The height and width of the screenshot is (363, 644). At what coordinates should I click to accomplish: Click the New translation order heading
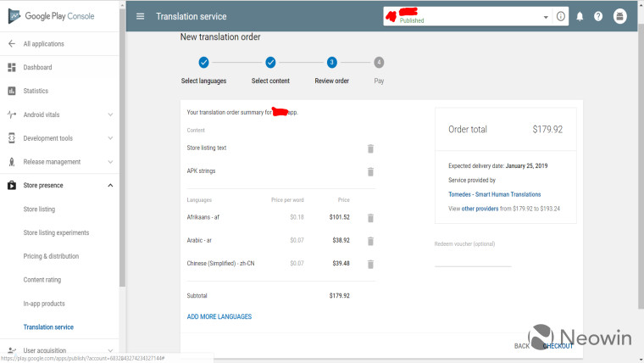(x=220, y=37)
